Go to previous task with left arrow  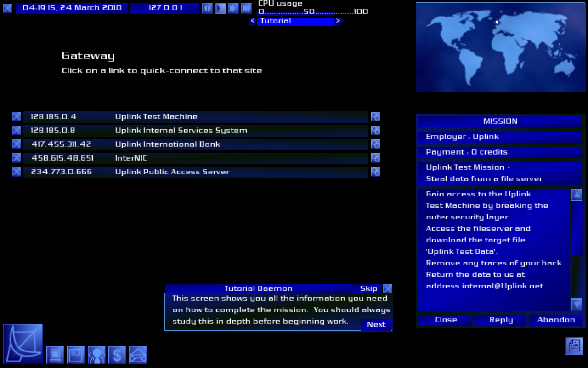252,21
